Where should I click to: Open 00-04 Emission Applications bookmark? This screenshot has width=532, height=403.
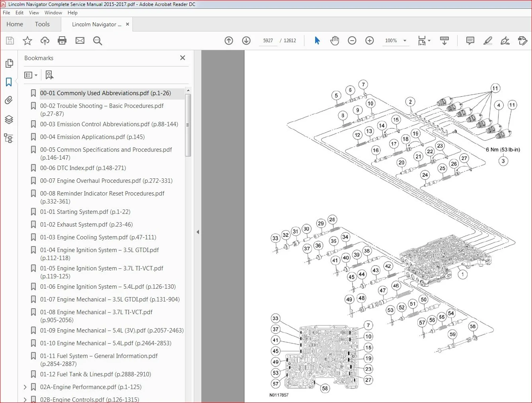[92, 137]
